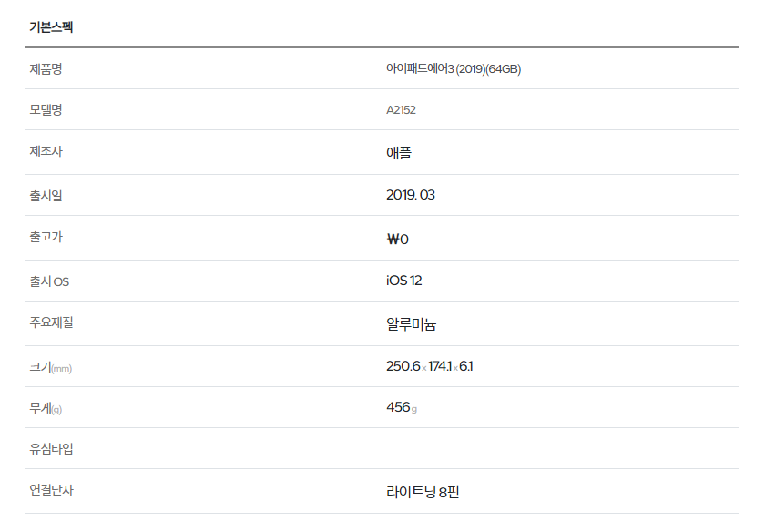Click release date 2019. 03

pos(411,195)
